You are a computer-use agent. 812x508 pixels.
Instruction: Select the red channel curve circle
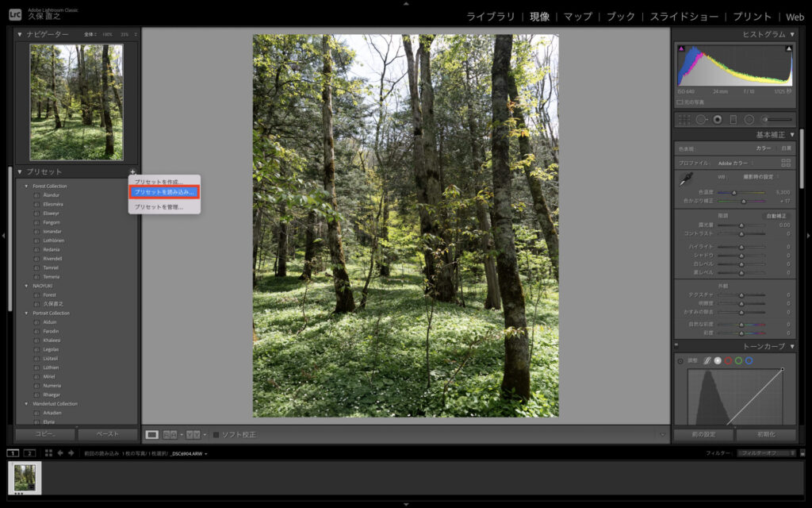coord(728,361)
